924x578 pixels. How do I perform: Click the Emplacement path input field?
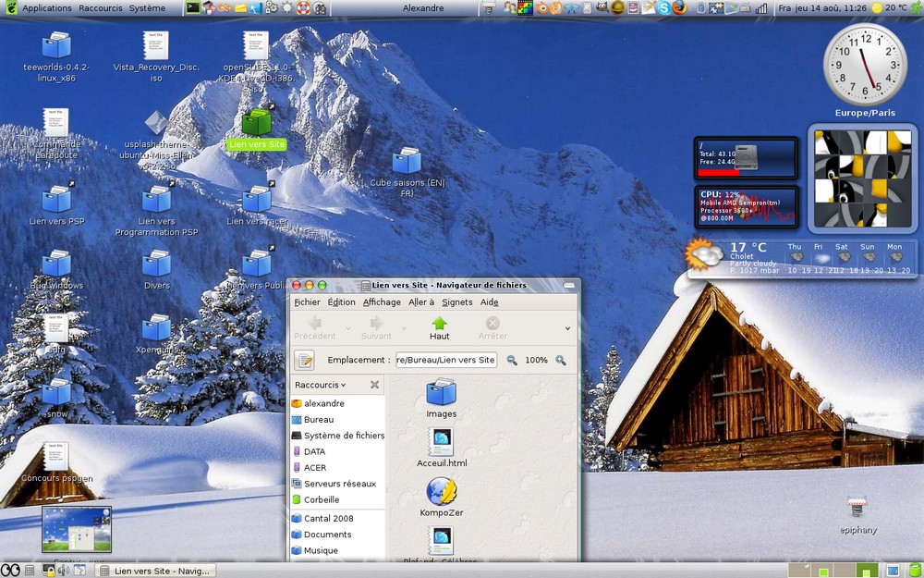click(446, 360)
